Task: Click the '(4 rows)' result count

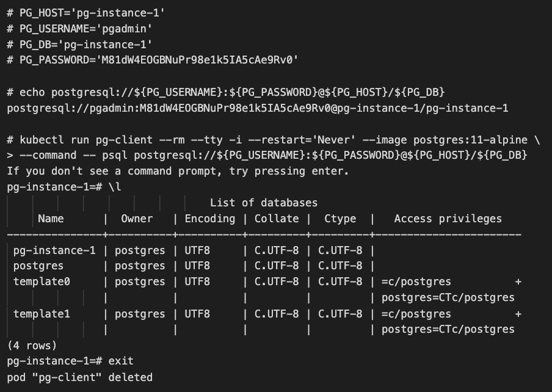Action: point(32,345)
